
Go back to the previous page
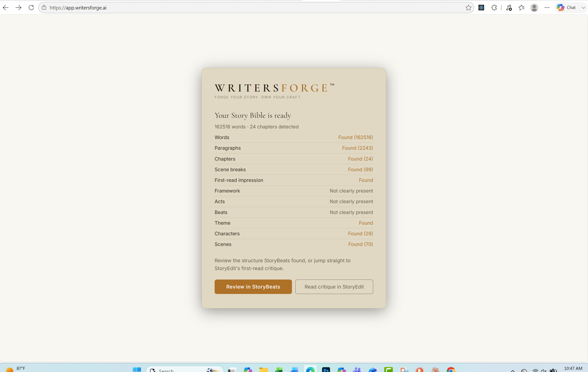click(x=6, y=8)
